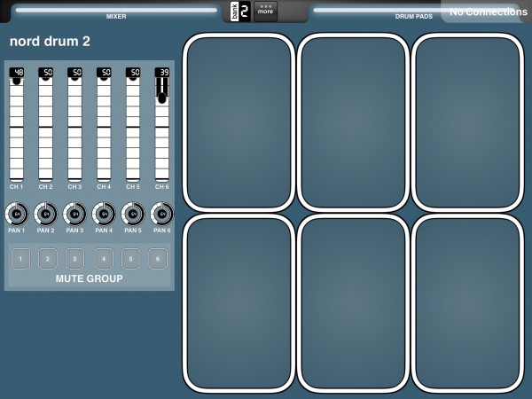
Task: Click the CH 6 volume fader
Action: click(x=162, y=129)
